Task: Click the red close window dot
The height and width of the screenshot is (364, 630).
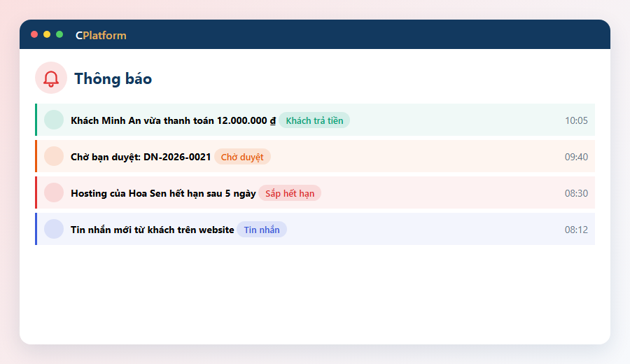Action: point(34,34)
